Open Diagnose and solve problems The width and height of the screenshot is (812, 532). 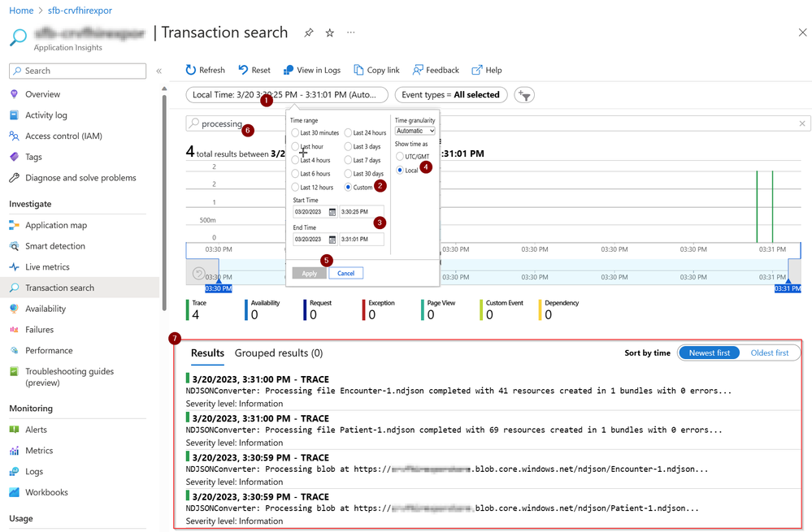point(80,178)
